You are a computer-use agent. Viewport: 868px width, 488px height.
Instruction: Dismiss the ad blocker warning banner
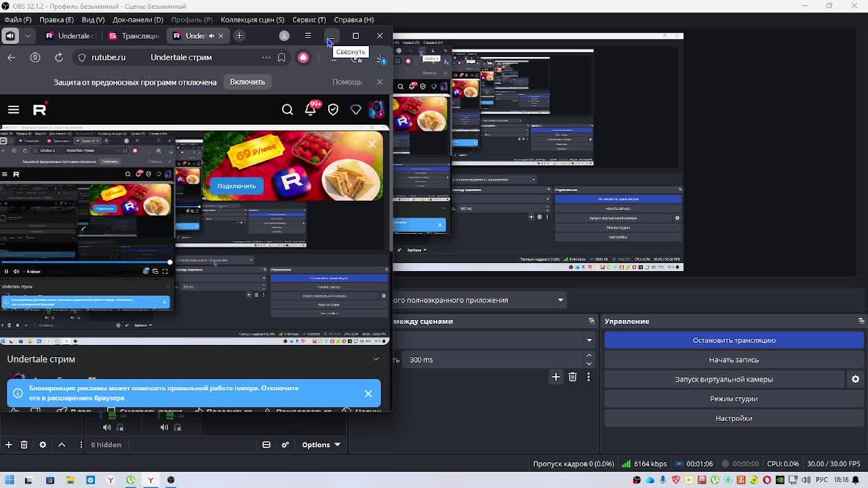(368, 394)
